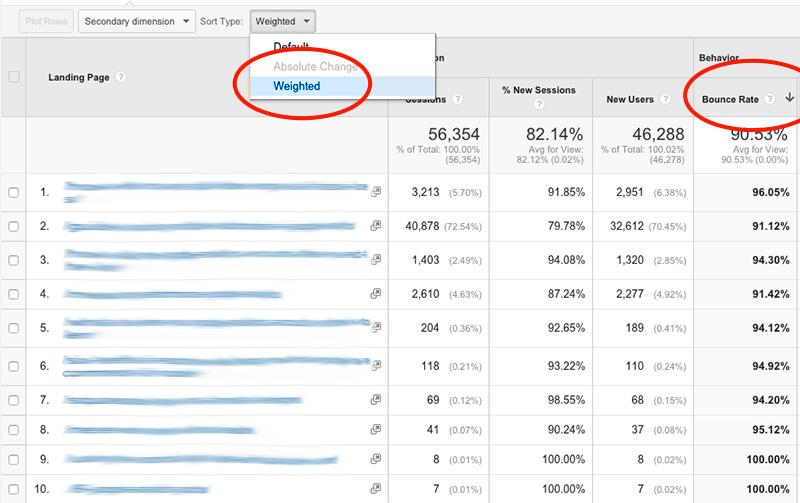Check the checkbox for row 3
The height and width of the screenshot is (503, 800).
14,260
